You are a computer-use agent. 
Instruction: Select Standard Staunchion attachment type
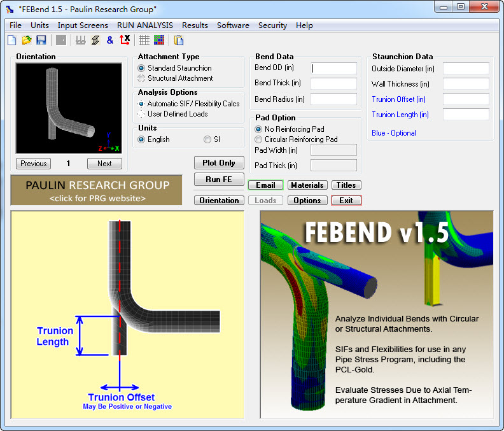pos(175,68)
